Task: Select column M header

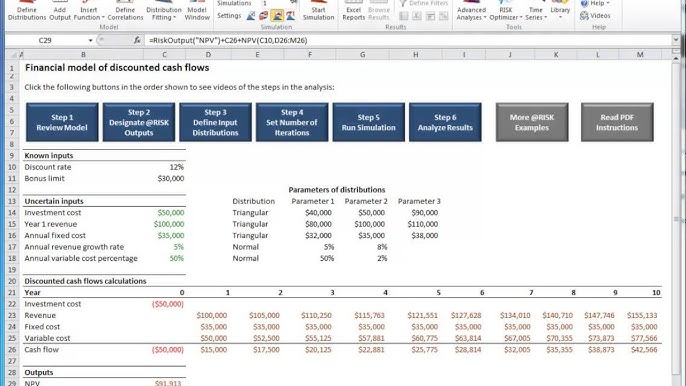Action: coord(640,55)
